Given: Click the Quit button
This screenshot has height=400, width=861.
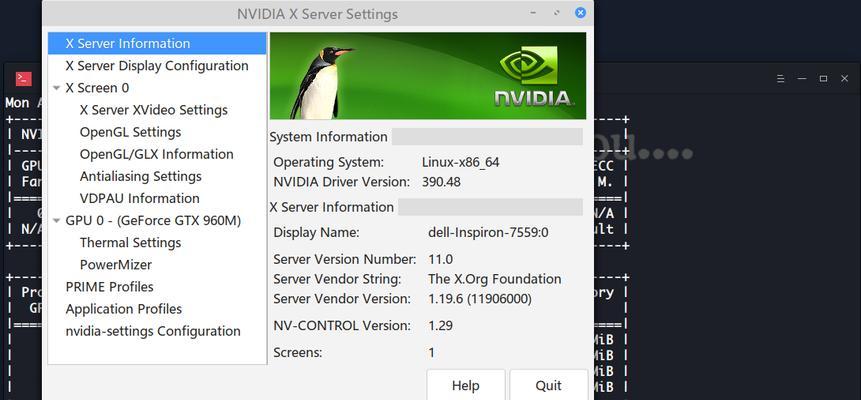Looking at the screenshot, I should click(x=549, y=385).
